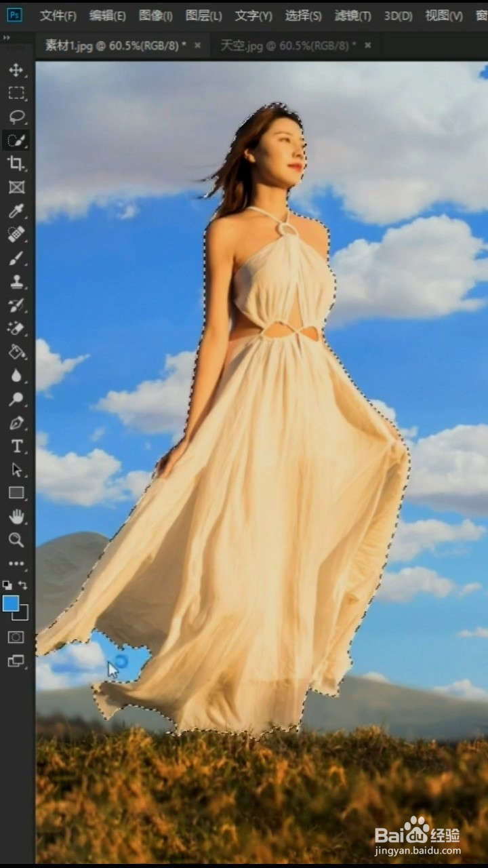
Task: Select the Path Selection tool
Action: 16,470
